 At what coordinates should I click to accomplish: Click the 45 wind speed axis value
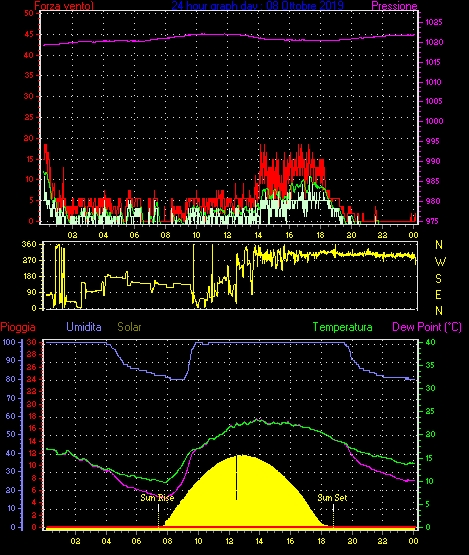pyautogui.click(x=29, y=35)
